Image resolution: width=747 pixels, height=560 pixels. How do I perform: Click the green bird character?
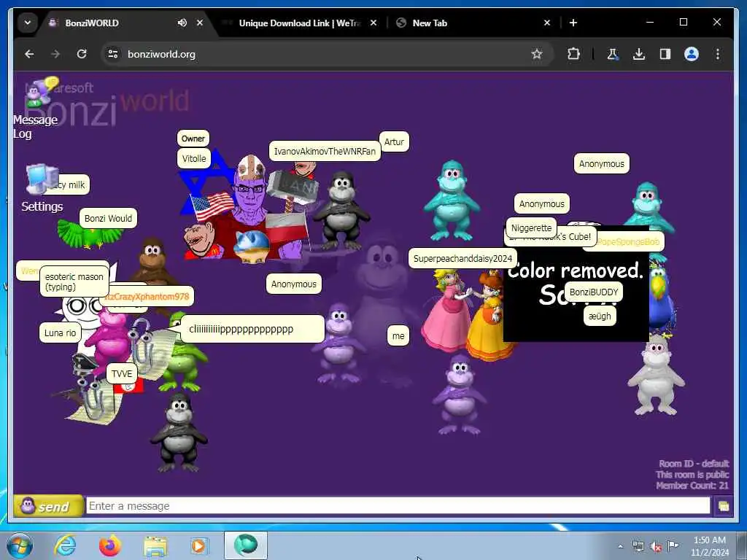(90, 234)
